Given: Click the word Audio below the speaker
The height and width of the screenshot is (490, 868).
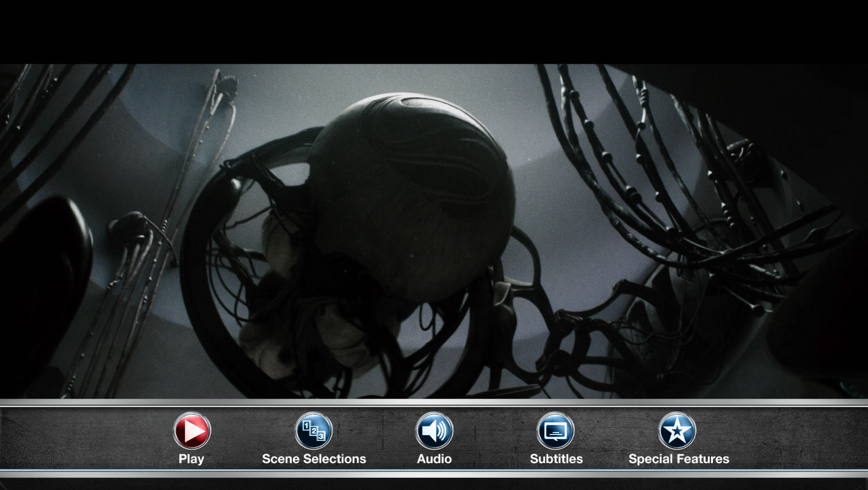Looking at the screenshot, I should pos(434,459).
